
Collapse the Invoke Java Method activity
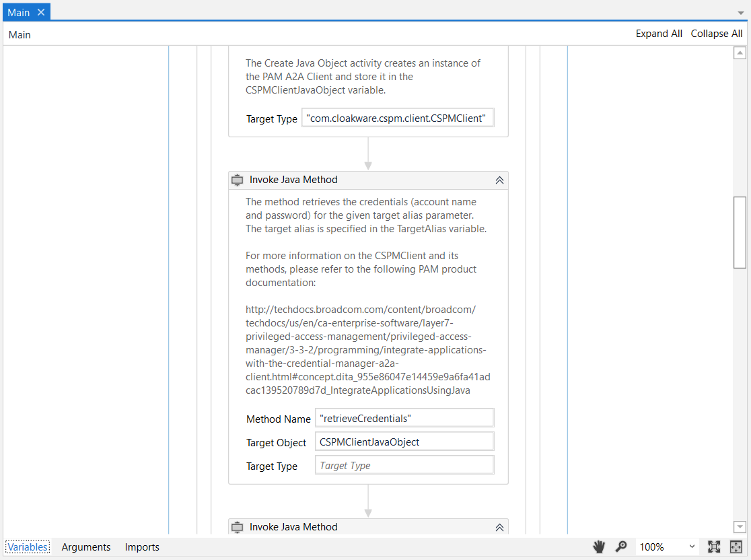[x=499, y=180]
